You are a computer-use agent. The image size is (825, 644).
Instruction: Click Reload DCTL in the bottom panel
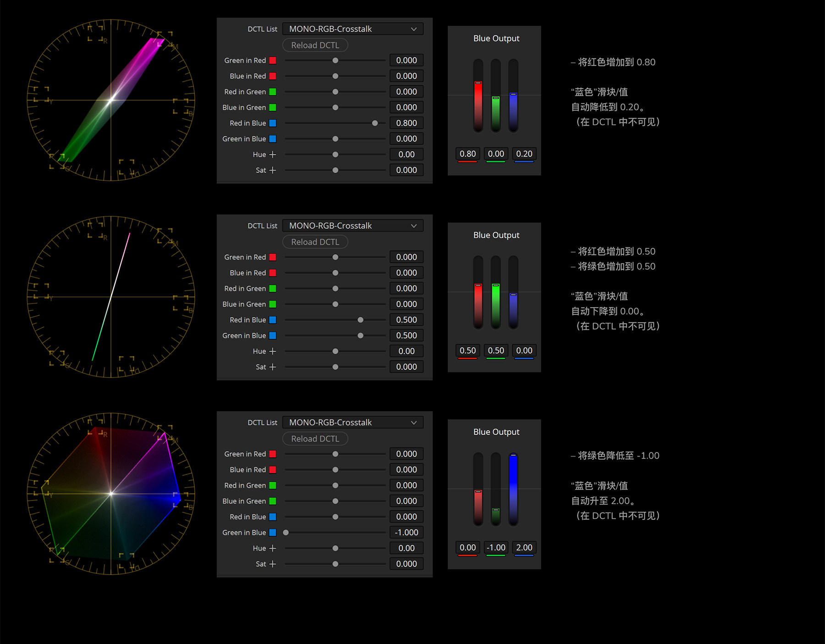pos(315,439)
